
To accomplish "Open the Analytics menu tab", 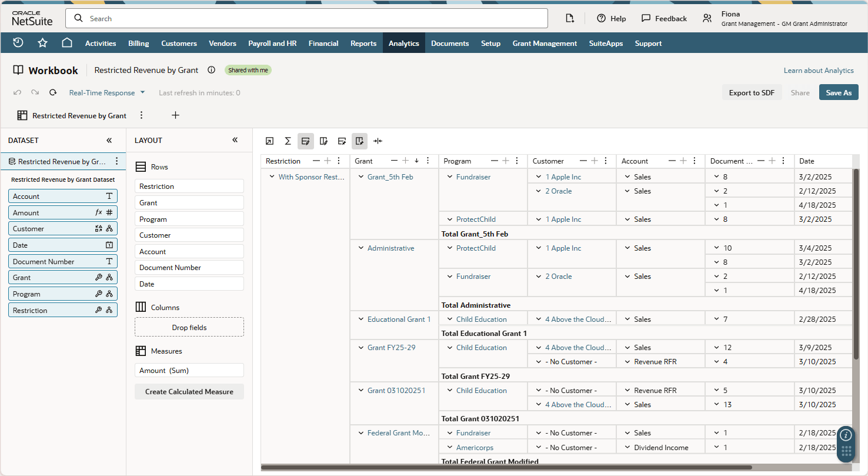I will coord(403,43).
